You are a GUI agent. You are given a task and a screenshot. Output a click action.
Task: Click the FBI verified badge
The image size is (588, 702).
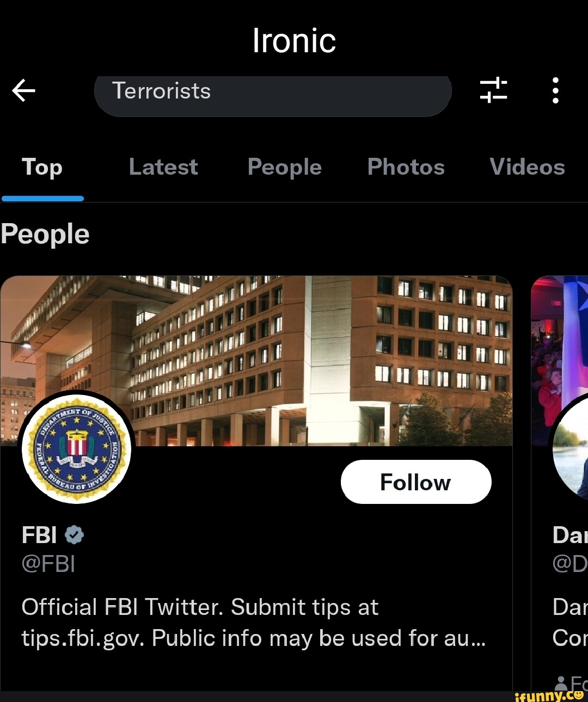tap(74, 535)
